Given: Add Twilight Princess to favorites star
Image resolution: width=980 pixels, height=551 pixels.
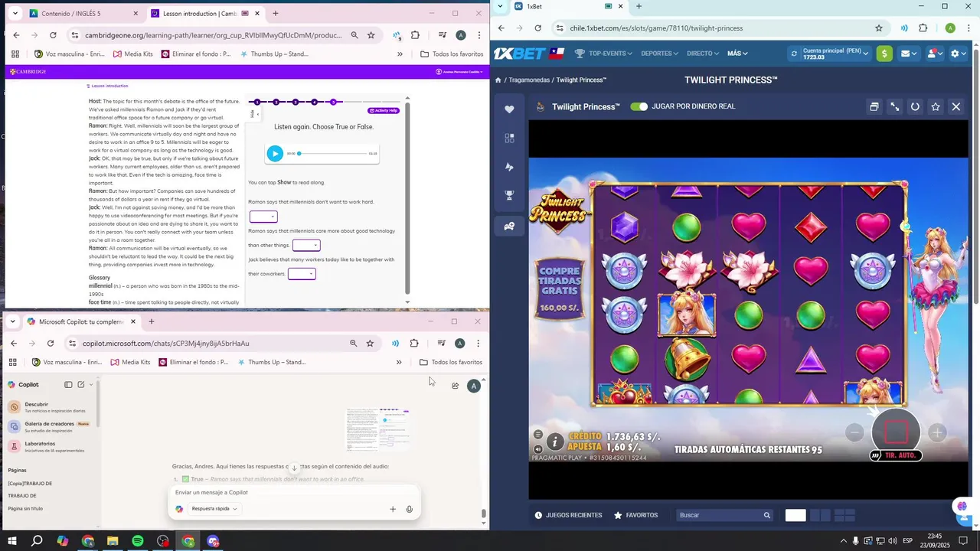Looking at the screenshot, I should click(x=936, y=107).
